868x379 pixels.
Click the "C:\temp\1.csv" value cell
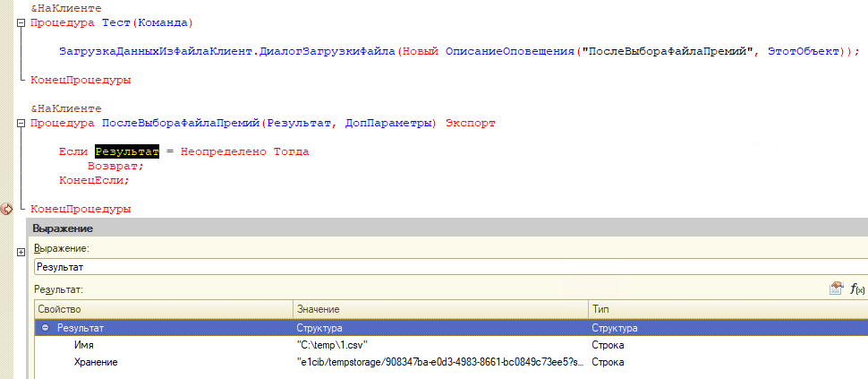coord(332,345)
